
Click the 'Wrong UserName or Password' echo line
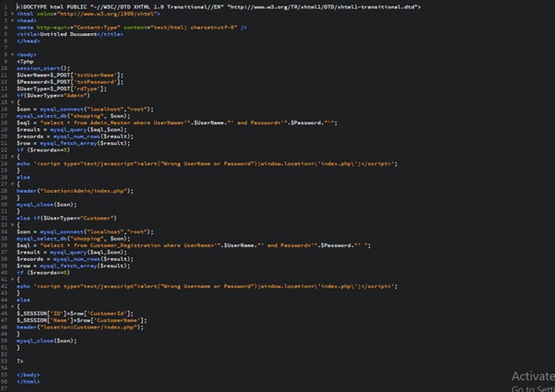click(x=207, y=163)
